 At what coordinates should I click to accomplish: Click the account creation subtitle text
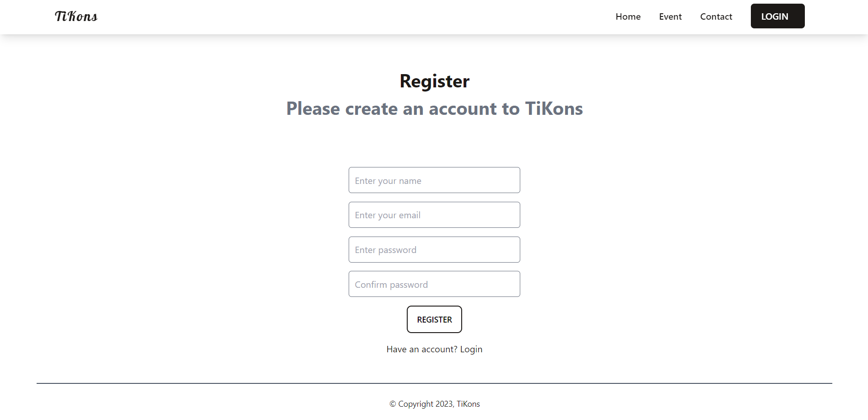coord(434,109)
